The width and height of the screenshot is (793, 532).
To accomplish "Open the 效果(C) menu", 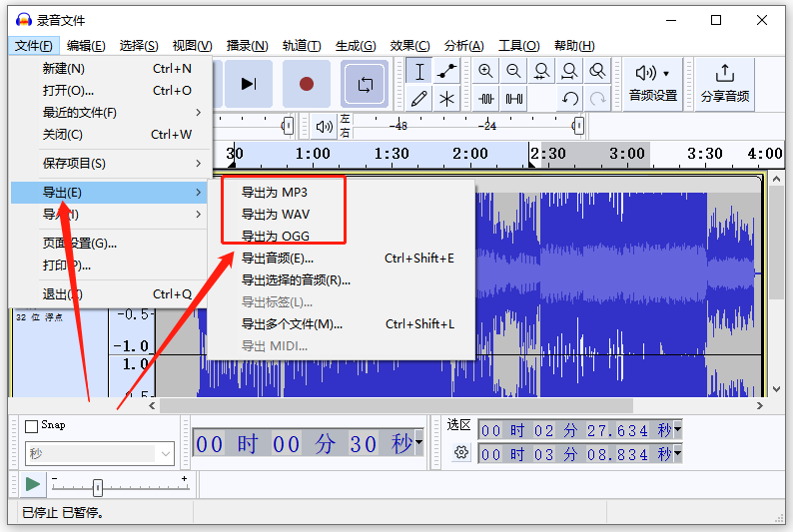I will 409,46.
